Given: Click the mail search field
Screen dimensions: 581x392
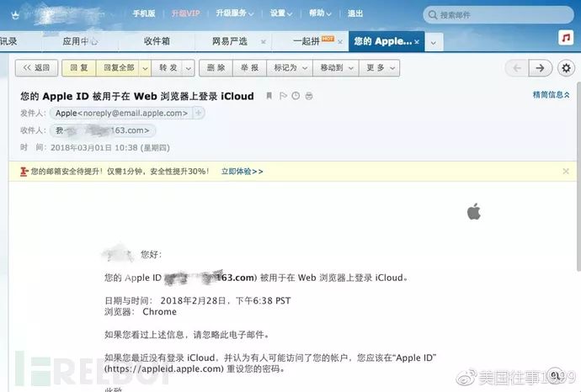Looking at the screenshot, I should click(498, 15).
